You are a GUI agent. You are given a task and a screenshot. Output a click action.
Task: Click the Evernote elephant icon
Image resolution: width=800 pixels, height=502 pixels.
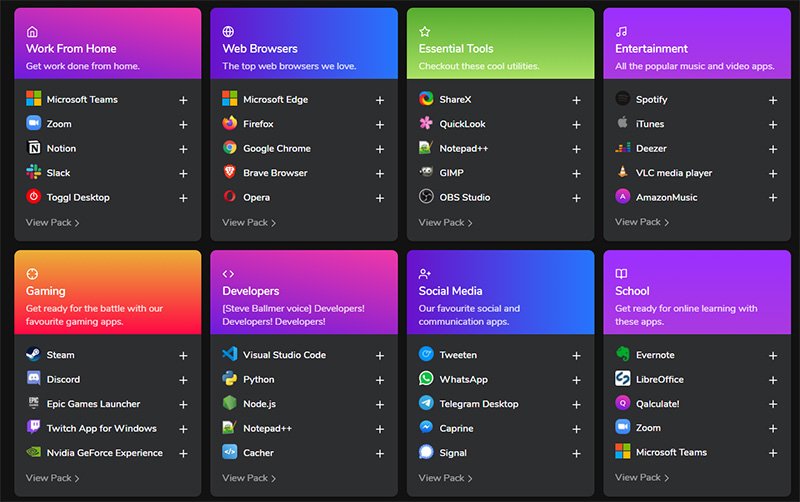[x=622, y=354]
